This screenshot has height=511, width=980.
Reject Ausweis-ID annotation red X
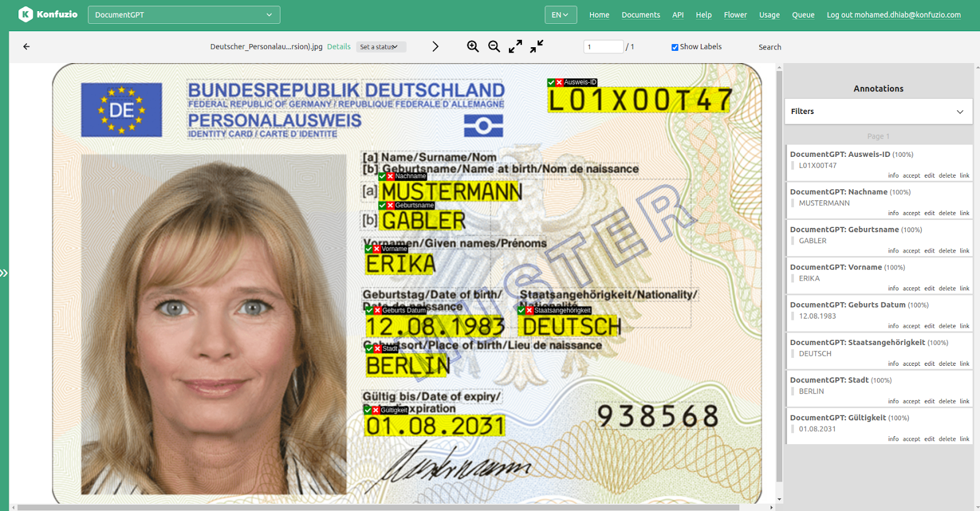pos(559,82)
